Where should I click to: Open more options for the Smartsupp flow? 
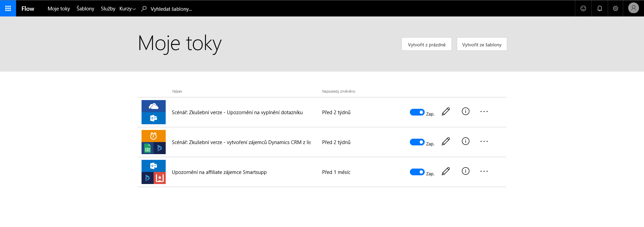point(484,171)
